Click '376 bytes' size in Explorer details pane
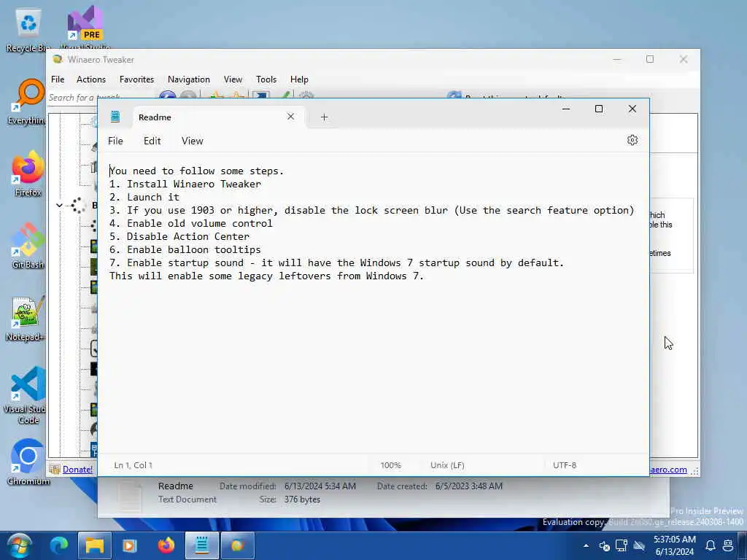The width and height of the screenshot is (747, 560). [302, 499]
